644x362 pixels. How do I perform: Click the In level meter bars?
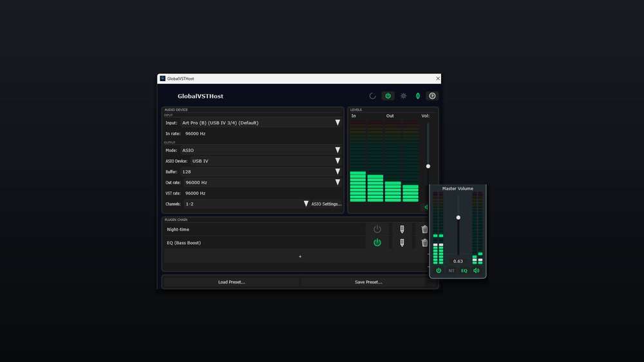point(366,161)
